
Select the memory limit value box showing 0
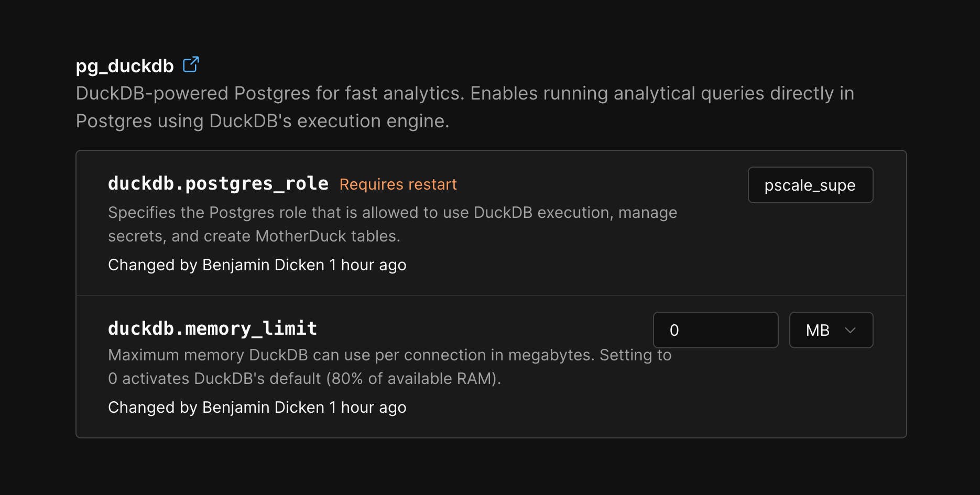tap(715, 330)
